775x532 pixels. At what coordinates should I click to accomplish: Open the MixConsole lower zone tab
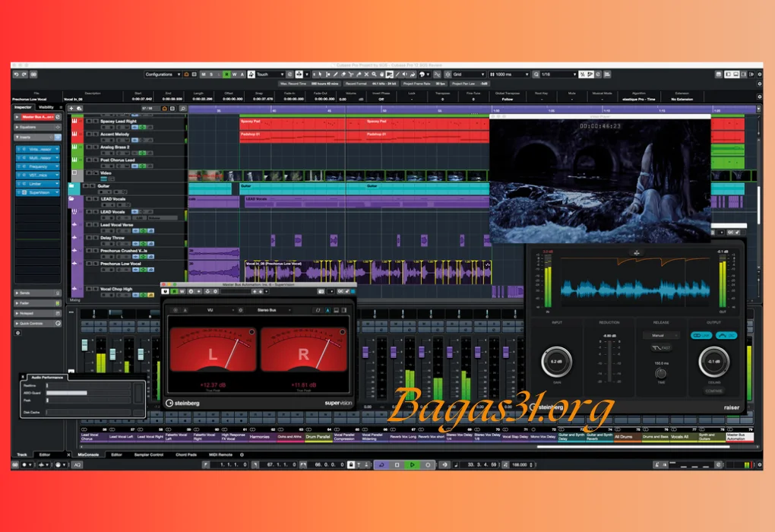[88, 454]
